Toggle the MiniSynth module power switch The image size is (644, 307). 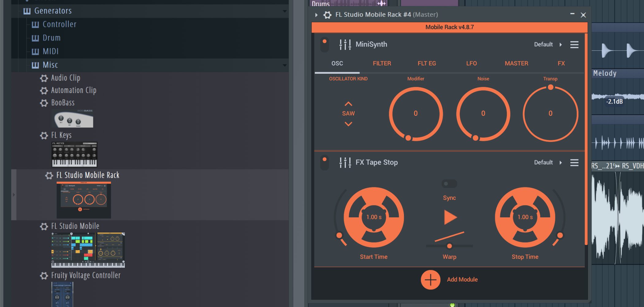[x=324, y=45]
